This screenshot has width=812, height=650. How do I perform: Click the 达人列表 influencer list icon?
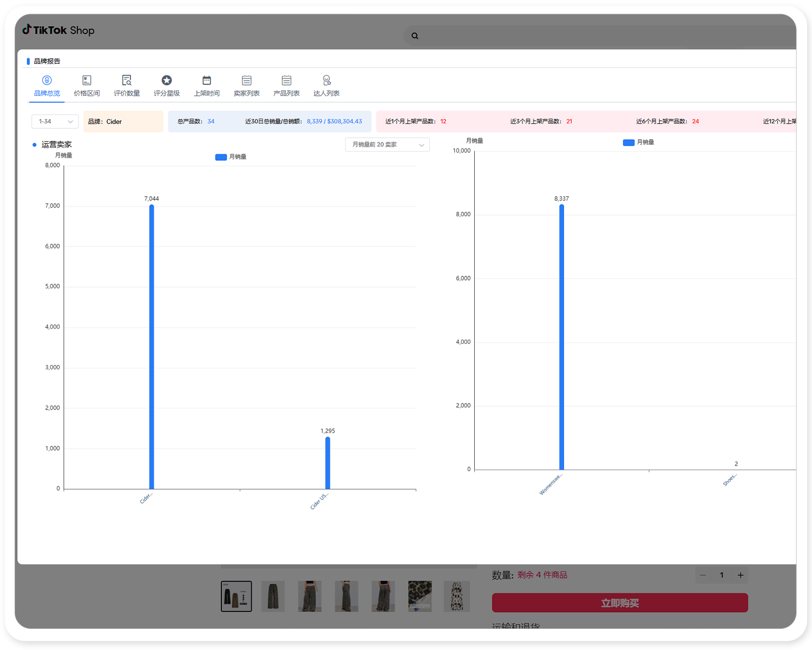(x=326, y=80)
